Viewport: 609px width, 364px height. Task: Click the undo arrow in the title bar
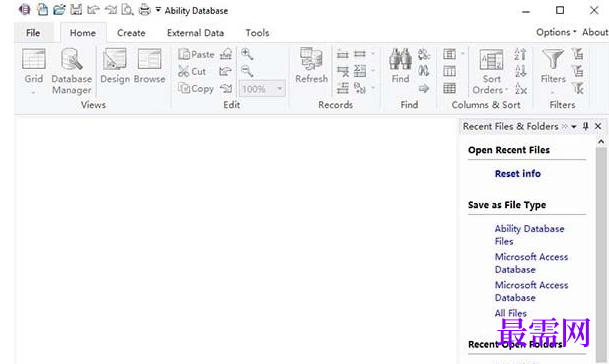(x=93, y=9)
